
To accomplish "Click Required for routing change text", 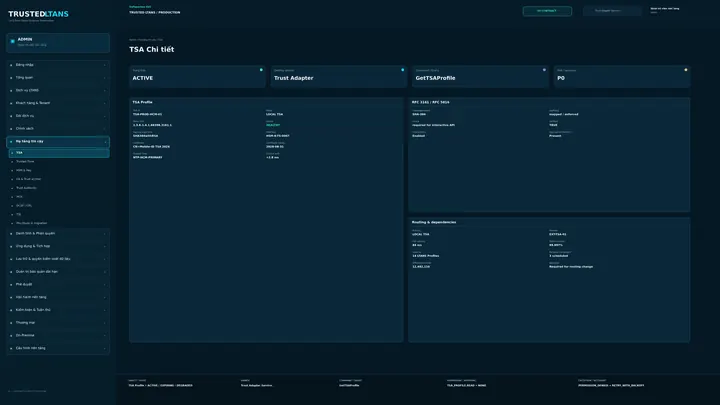I will click(571, 267).
